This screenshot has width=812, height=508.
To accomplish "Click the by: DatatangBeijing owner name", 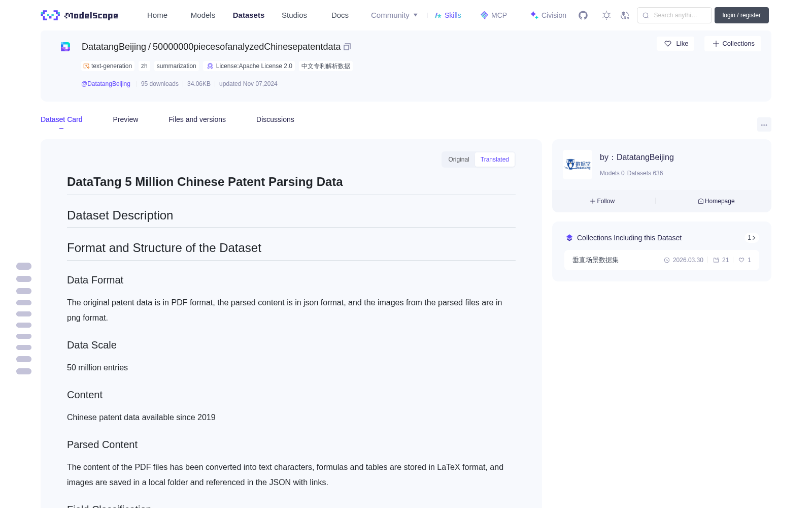I will click(637, 157).
